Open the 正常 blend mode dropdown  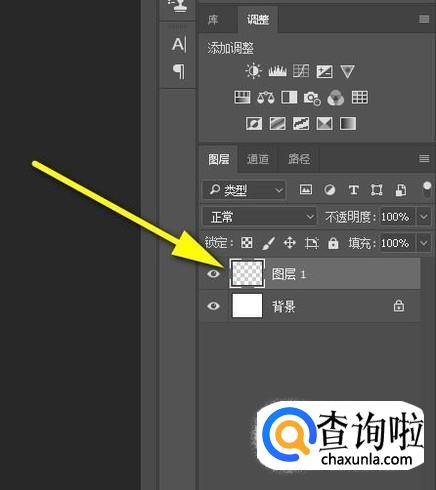[x=259, y=217]
